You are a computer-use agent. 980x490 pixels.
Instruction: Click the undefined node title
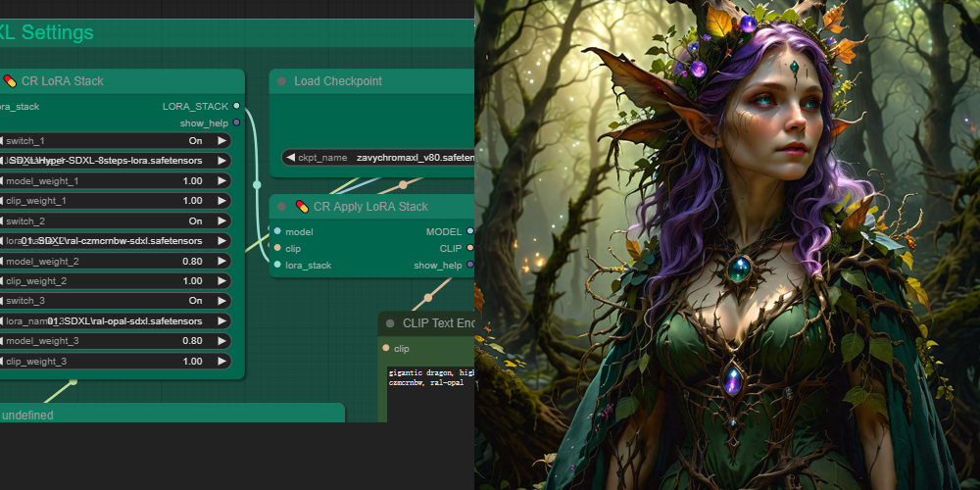tap(27, 415)
